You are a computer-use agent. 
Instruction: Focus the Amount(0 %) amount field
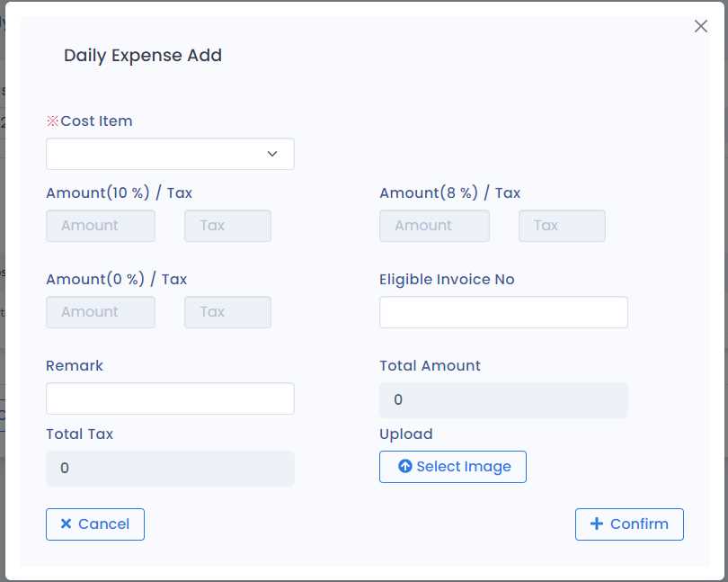click(x=101, y=312)
